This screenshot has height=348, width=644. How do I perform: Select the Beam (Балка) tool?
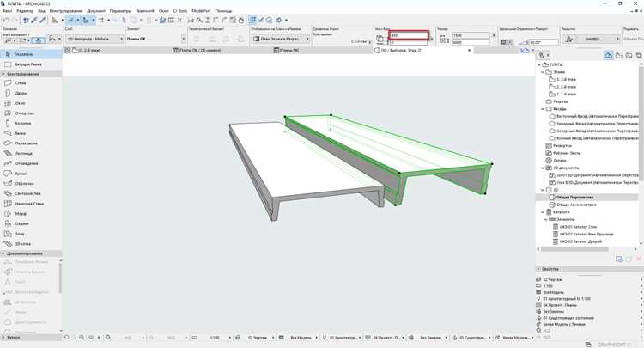click(x=31, y=133)
